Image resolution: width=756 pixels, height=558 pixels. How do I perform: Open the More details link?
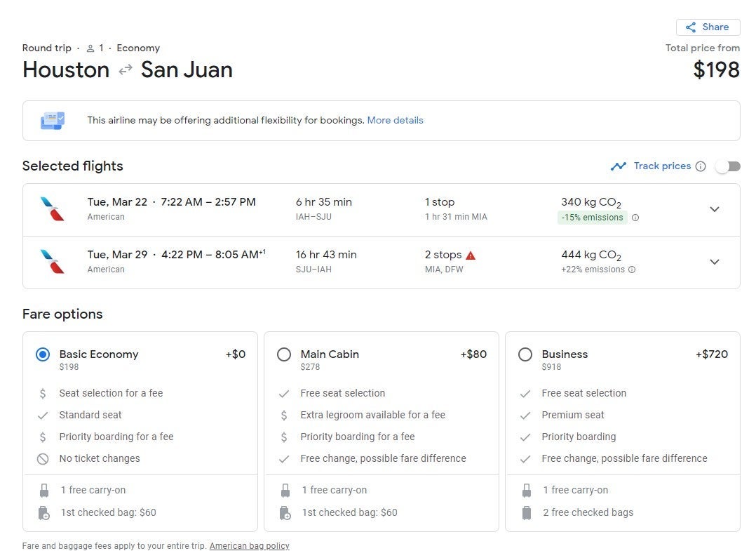(395, 120)
